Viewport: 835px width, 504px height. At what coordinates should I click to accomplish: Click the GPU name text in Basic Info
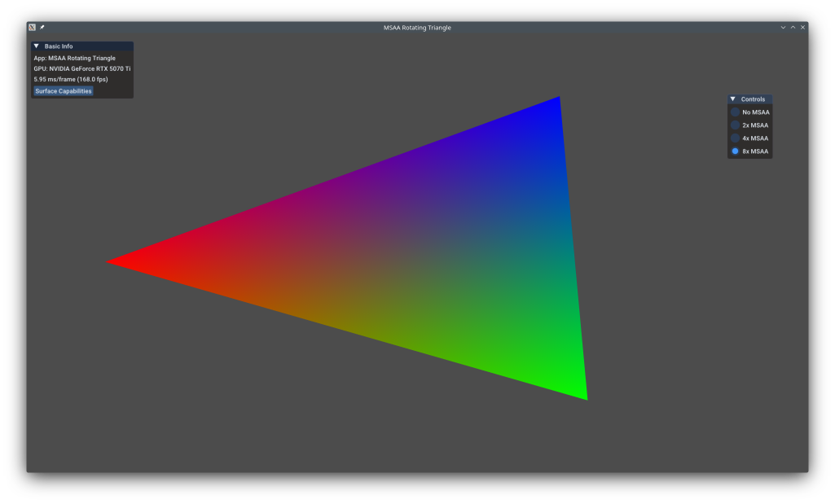tap(79, 68)
